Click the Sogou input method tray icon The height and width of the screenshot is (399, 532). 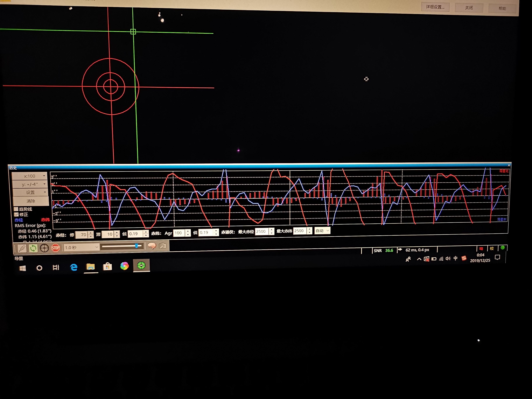click(464, 258)
